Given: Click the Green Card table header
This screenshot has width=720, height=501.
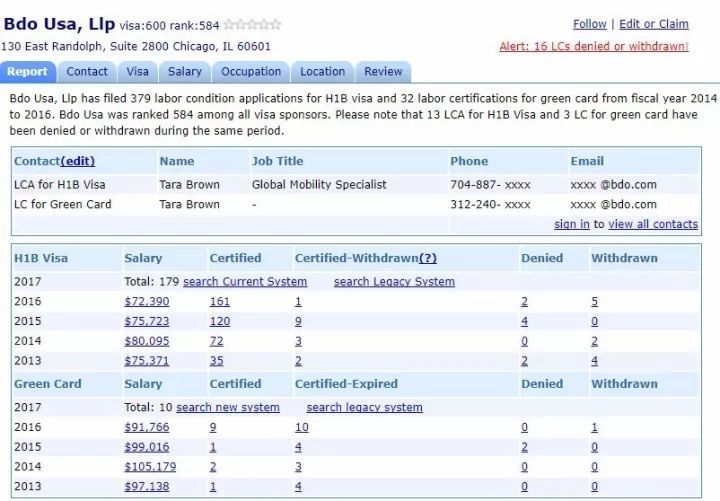Looking at the screenshot, I should pyautogui.click(x=48, y=384).
